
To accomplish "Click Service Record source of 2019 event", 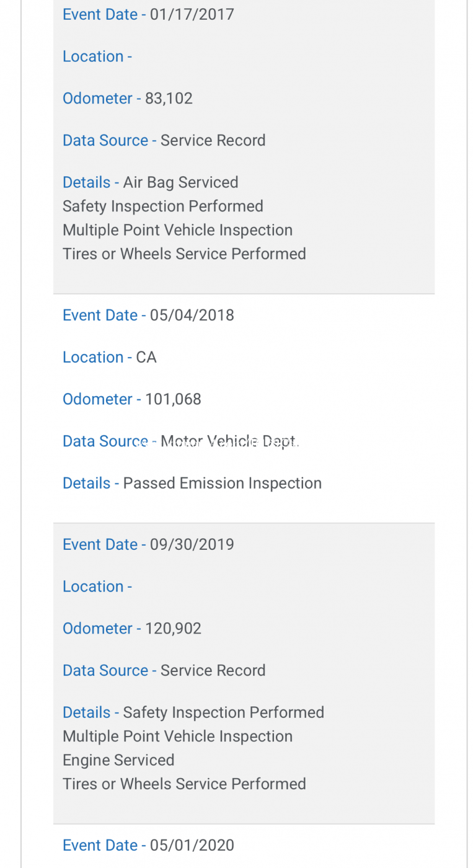I will tap(213, 671).
